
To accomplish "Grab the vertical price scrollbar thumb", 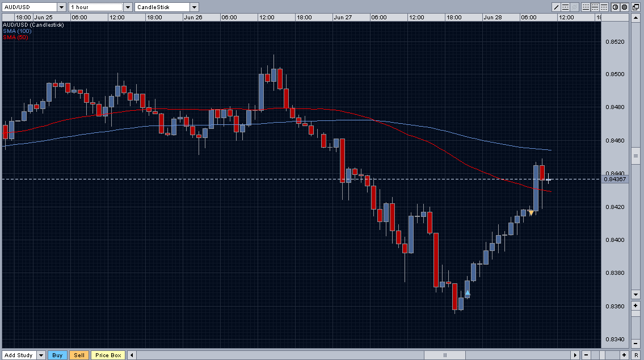I will [636, 156].
